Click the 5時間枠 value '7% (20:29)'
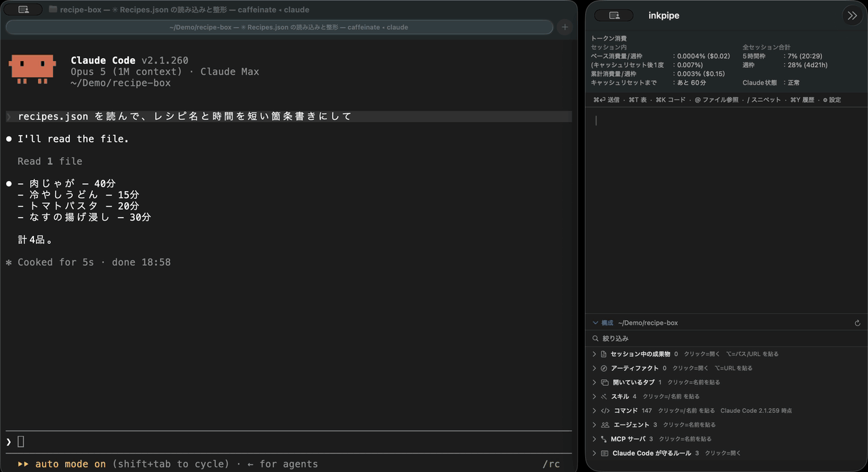 805,56
